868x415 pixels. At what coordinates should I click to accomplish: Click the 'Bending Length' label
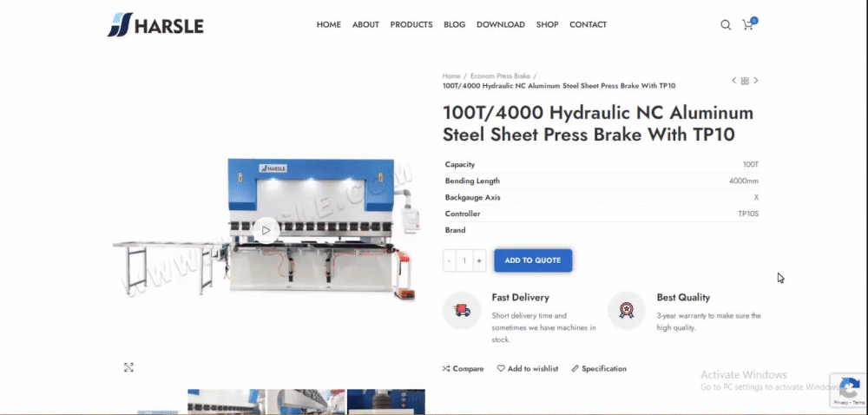click(472, 181)
